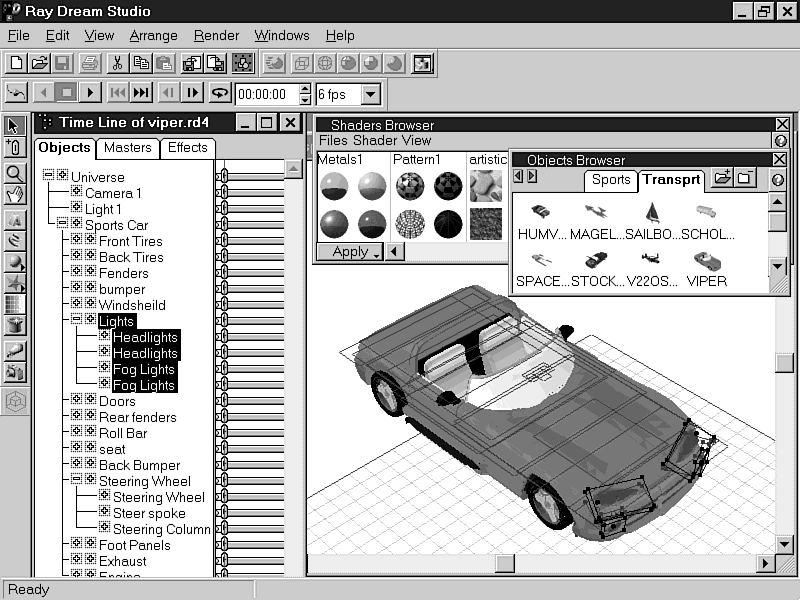This screenshot has width=800, height=600.
Task: Select the arrow selection tool
Action: pos(15,126)
